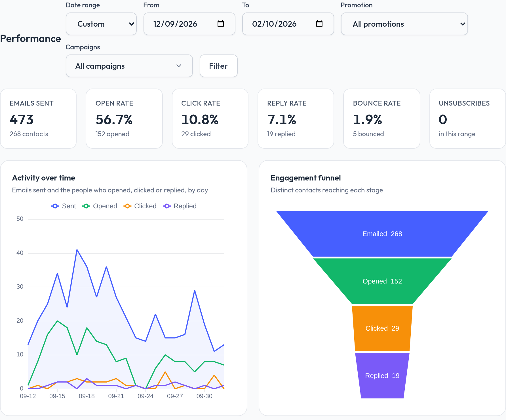Click the '5 bounced' text
This screenshot has height=420, width=506.
tap(368, 134)
